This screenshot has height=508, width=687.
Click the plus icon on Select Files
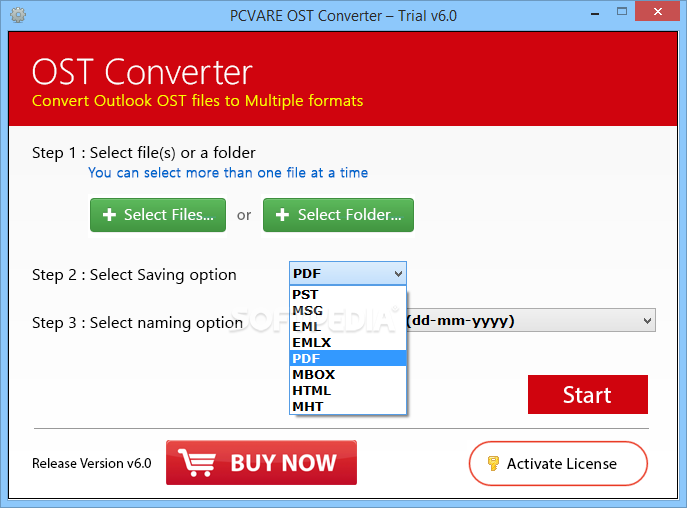coord(109,215)
